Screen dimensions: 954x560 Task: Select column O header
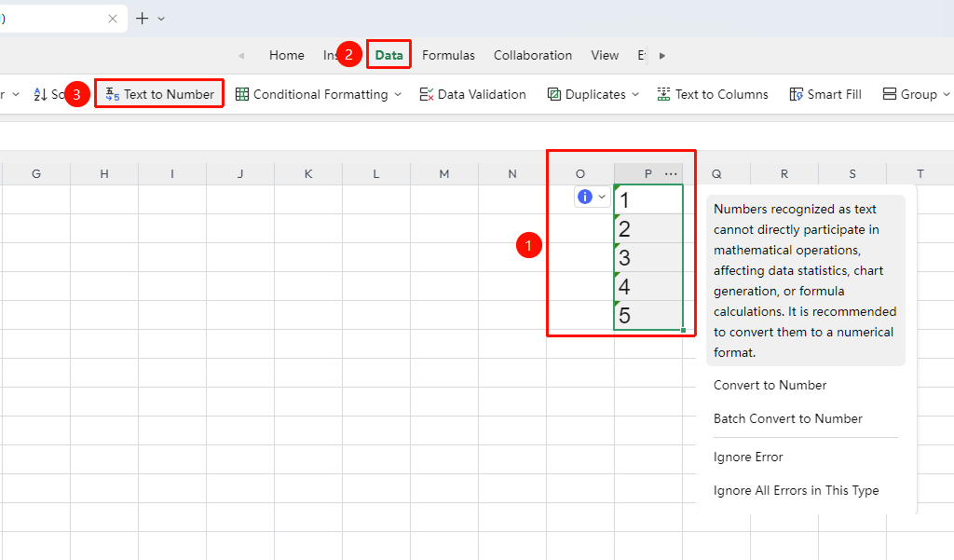[580, 174]
